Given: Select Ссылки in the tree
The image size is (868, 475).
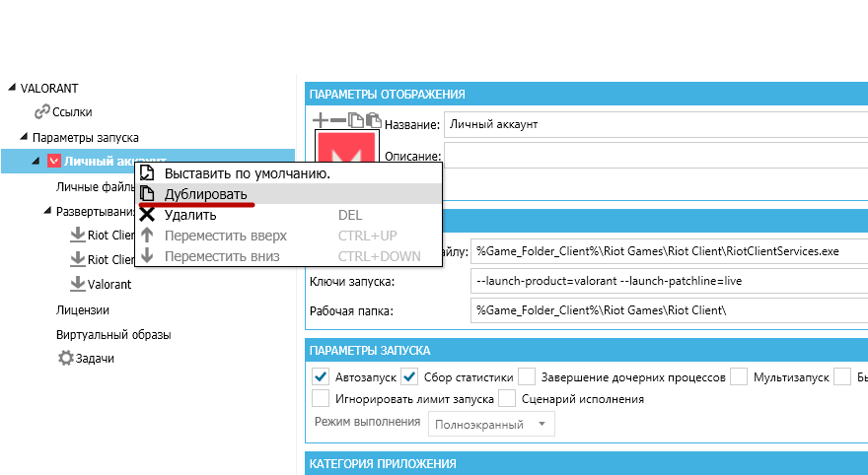Looking at the screenshot, I should (x=72, y=112).
